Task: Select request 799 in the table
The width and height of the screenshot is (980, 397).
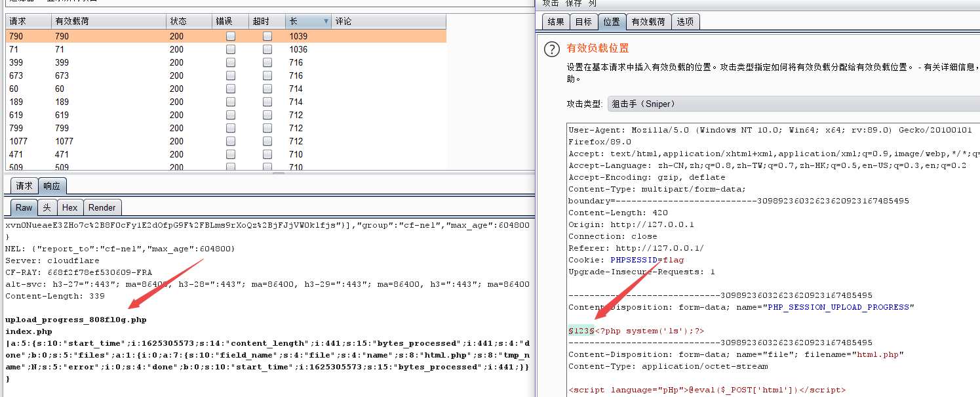Action: (x=16, y=128)
